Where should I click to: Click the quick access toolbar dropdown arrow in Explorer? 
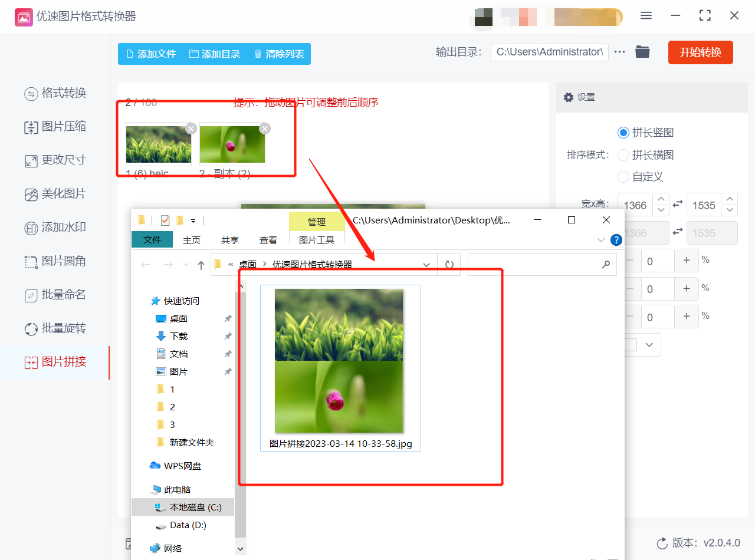click(193, 220)
